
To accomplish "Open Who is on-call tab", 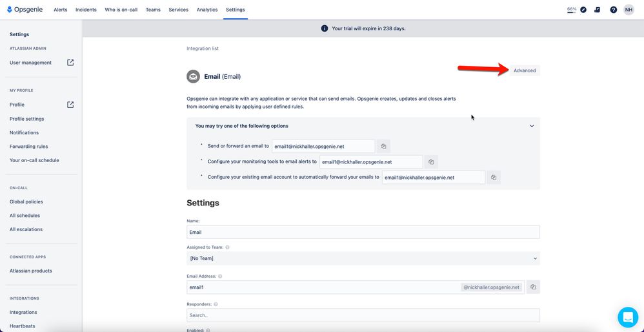I will [x=121, y=10].
